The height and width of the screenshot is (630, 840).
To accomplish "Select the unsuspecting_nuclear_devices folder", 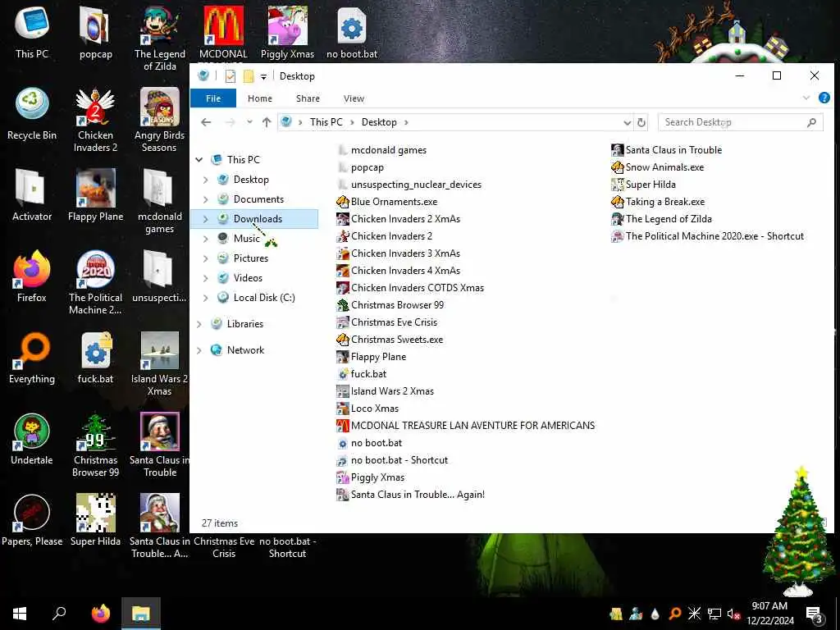I will click(409, 185).
